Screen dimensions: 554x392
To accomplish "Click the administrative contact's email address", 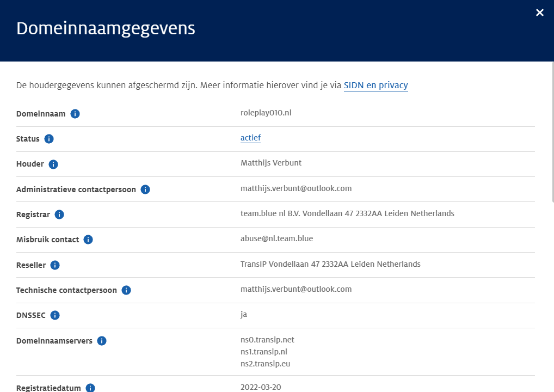I will (x=296, y=188).
